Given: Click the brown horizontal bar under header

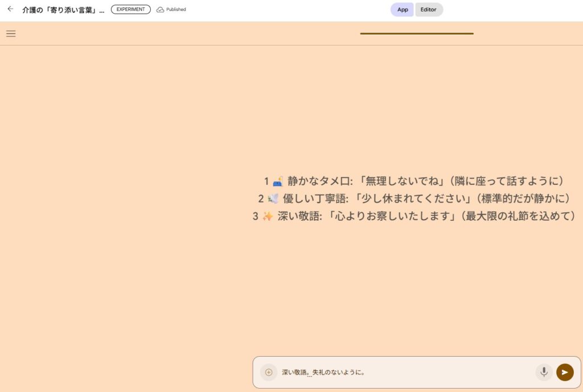Looking at the screenshot, I should click(x=417, y=34).
